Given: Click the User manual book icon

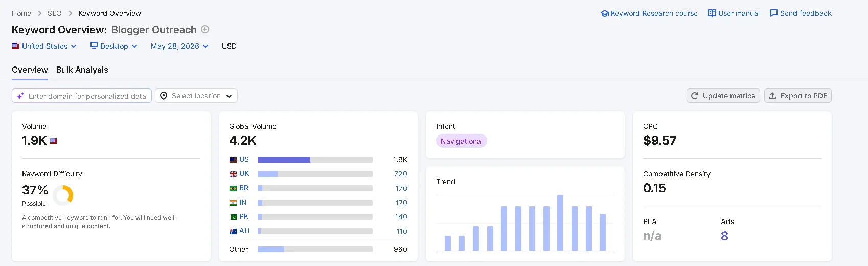Looking at the screenshot, I should click(x=712, y=13).
